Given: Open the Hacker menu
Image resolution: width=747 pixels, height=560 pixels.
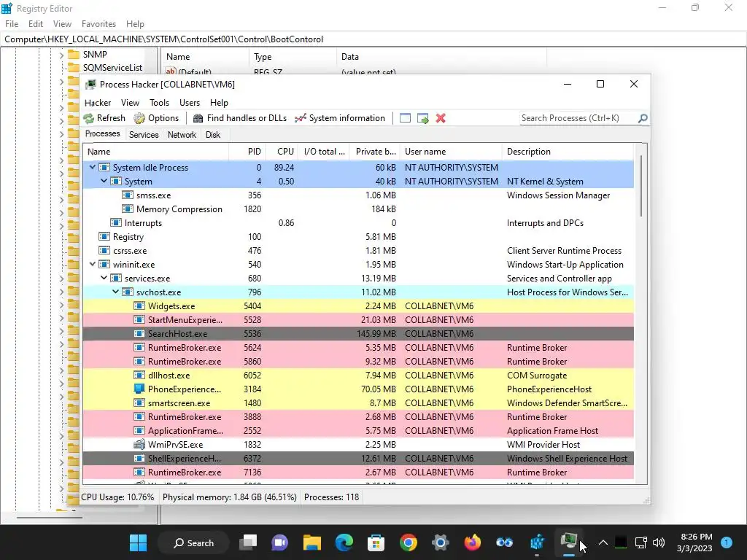Looking at the screenshot, I should coord(98,103).
